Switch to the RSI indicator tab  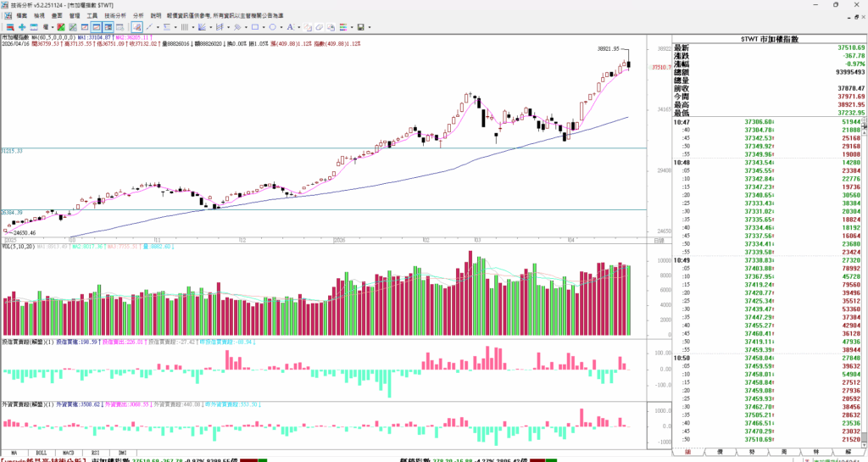(x=96, y=454)
